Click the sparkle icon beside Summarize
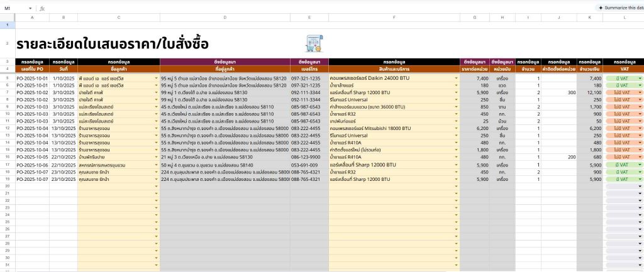Screen dimensions: 644x272 click(601, 8)
